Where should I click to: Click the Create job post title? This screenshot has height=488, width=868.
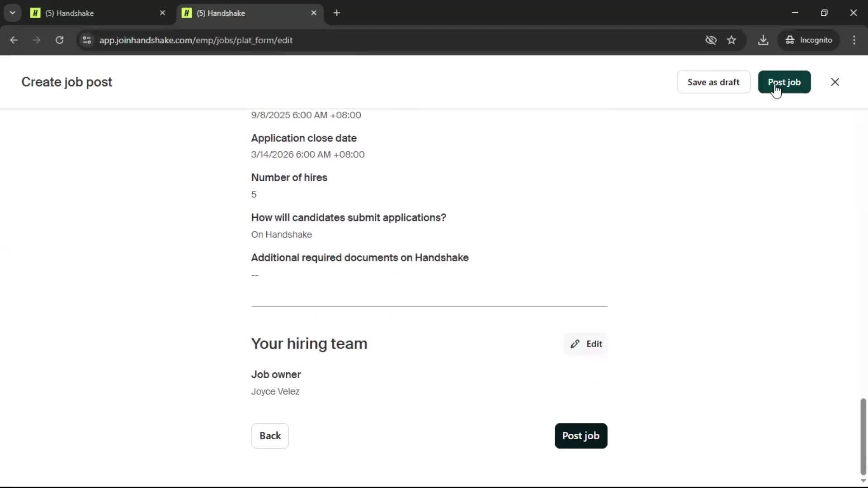67,82
